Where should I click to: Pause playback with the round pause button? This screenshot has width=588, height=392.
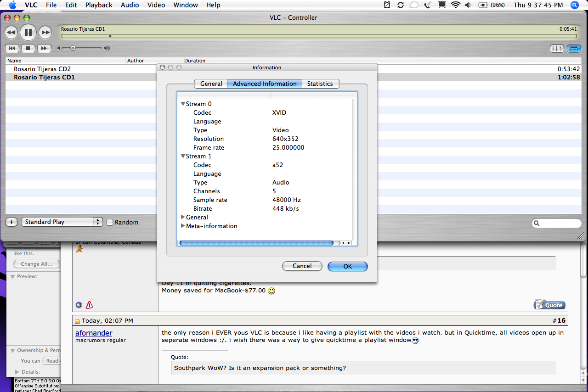(28, 32)
